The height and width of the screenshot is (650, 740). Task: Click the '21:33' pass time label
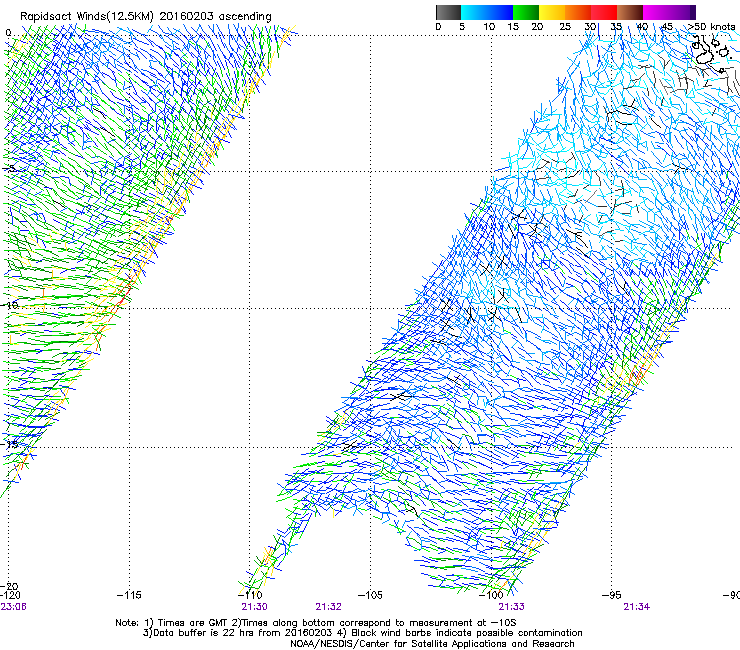tap(512, 607)
